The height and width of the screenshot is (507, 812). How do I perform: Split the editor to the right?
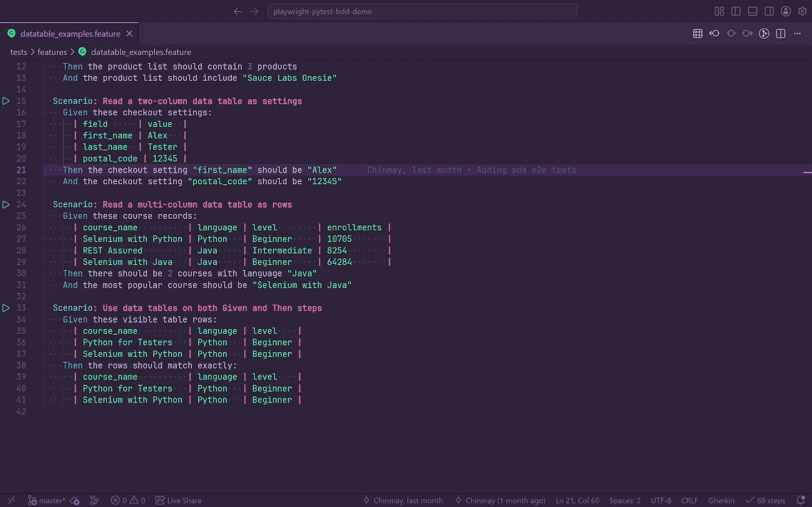(x=780, y=33)
